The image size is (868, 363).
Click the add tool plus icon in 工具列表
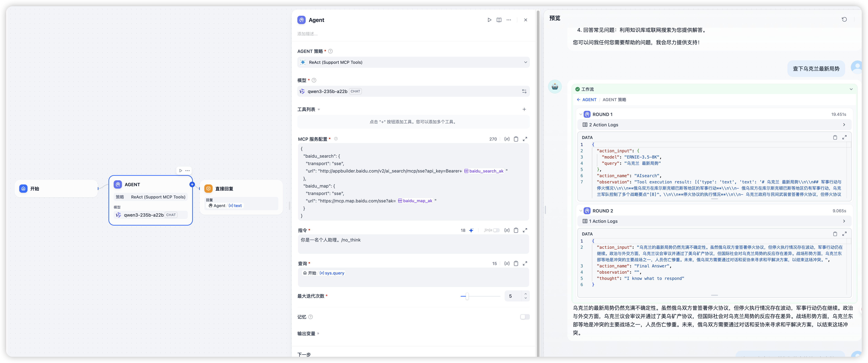524,109
